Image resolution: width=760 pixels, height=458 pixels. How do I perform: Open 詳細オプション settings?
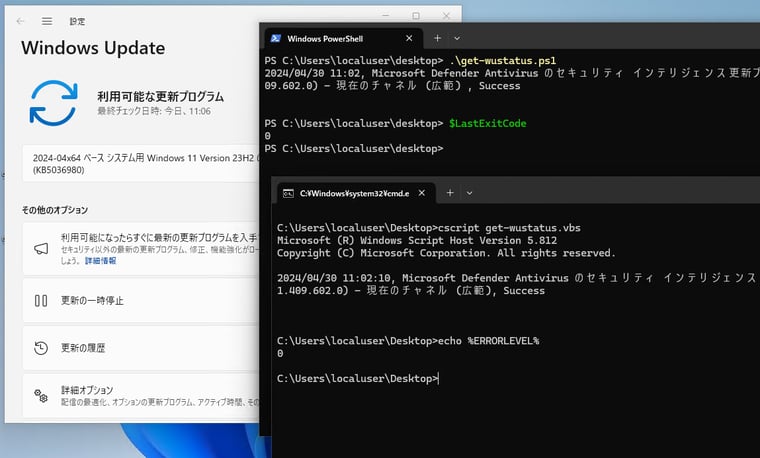click(x=142, y=395)
